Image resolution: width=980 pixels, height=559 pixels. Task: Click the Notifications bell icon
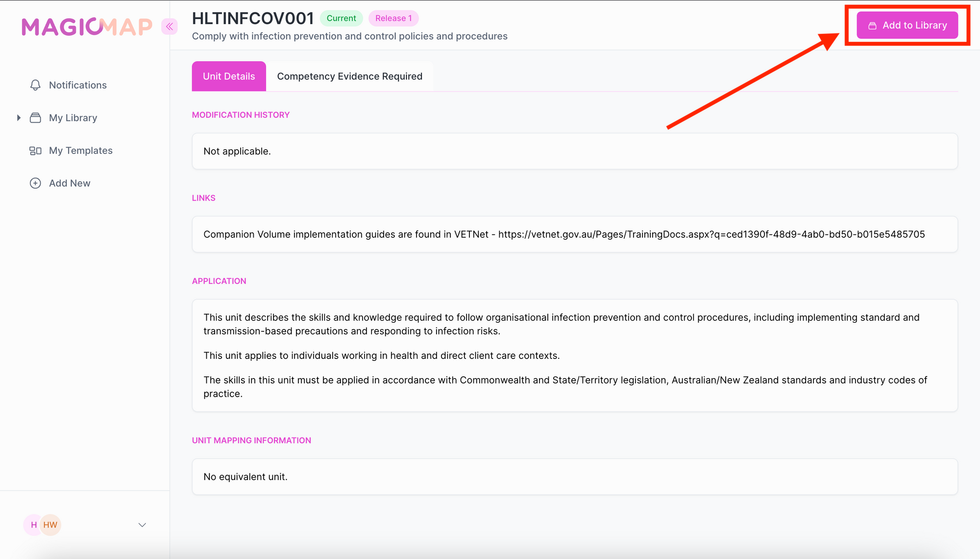click(35, 85)
